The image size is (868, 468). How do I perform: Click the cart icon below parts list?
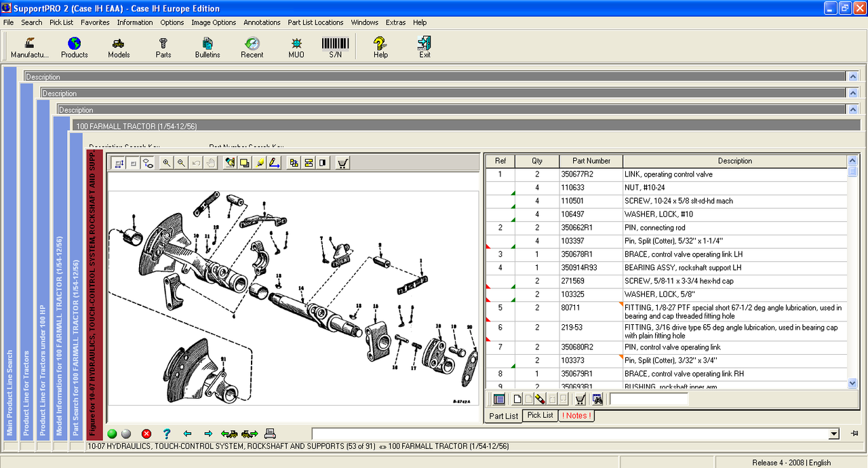[580, 399]
